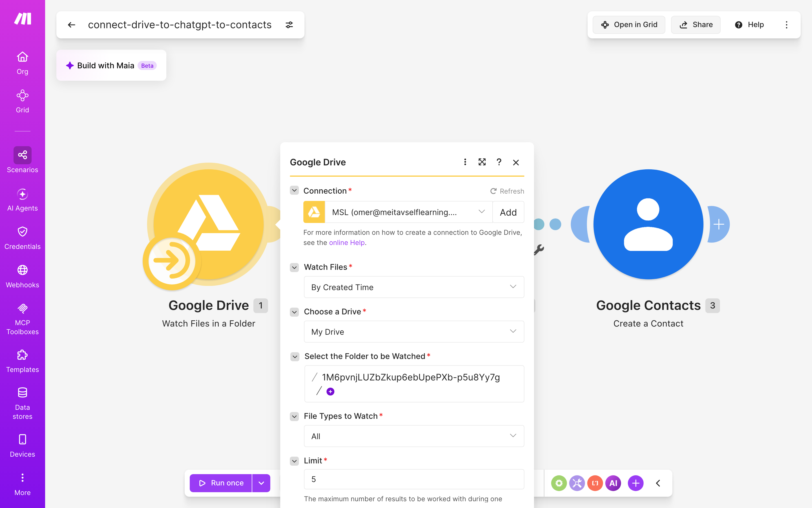This screenshot has height=508, width=812.
Task: Open the By Created Time dropdown
Action: click(414, 287)
